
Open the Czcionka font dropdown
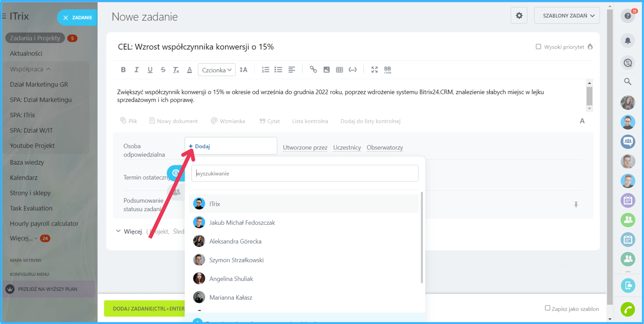[x=217, y=70]
